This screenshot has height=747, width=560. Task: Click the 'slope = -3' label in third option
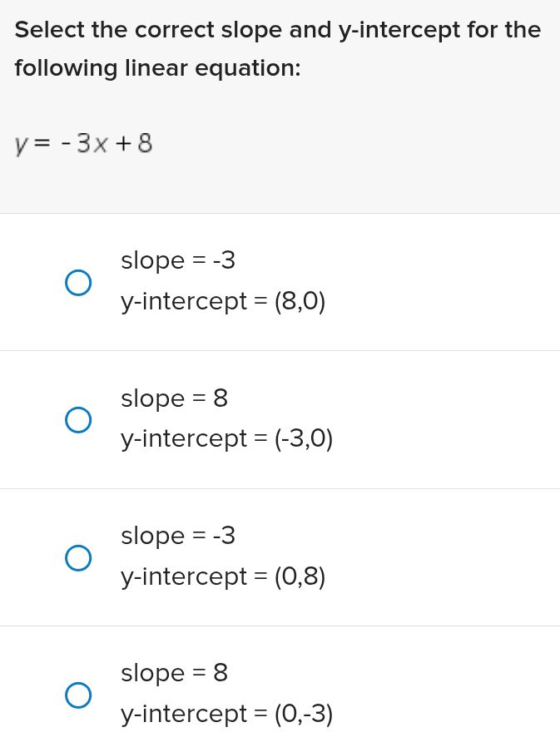click(x=177, y=536)
